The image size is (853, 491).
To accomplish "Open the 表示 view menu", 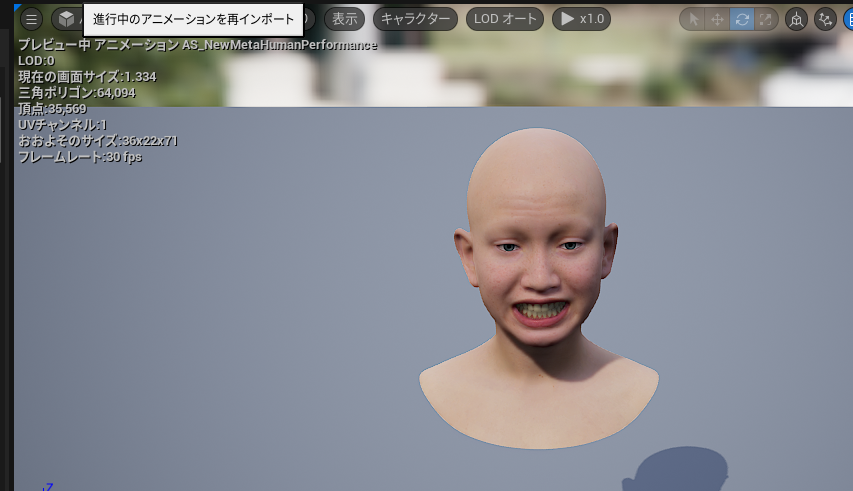I will (x=344, y=19).
